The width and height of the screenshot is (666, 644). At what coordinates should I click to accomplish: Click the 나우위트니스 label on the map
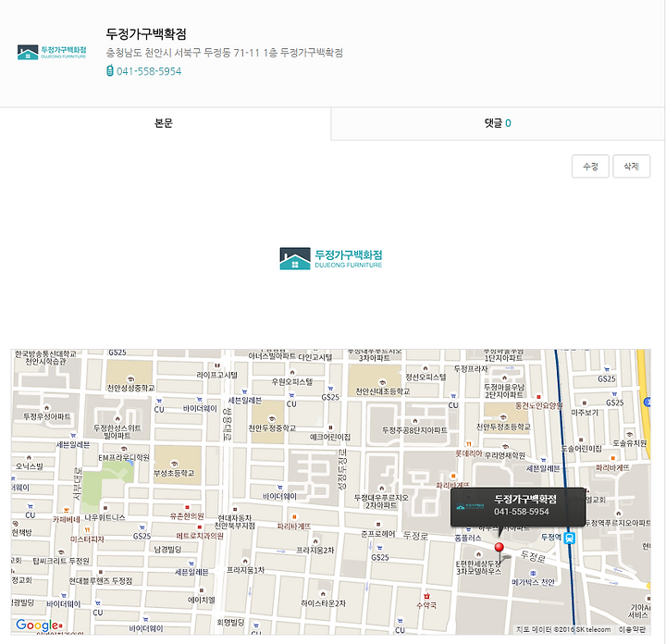105,517
